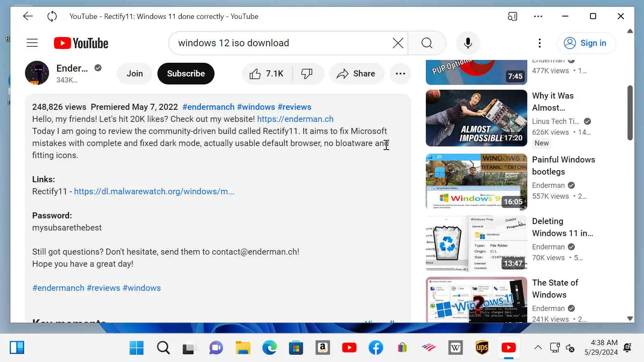Refresh the YouTube page
Image resolution: width=644 pixels, height=362 pixels.
[x=52, y=16]
